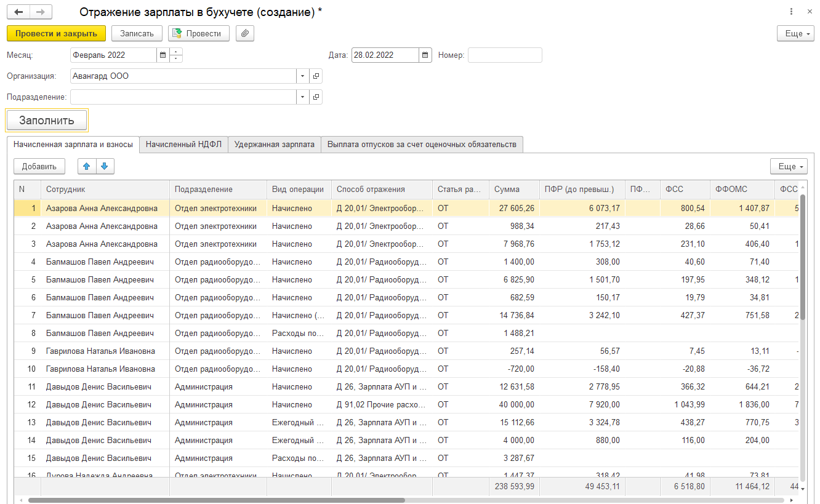Open the top-right Еще menu

795,33
